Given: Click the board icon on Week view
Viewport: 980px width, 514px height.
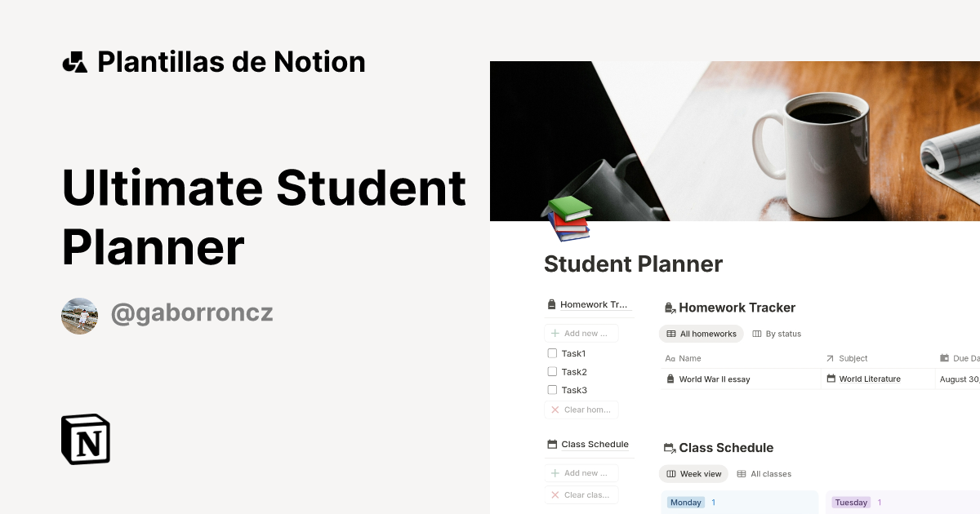Looking at the screenshot, I should click(x=672, y=473).
